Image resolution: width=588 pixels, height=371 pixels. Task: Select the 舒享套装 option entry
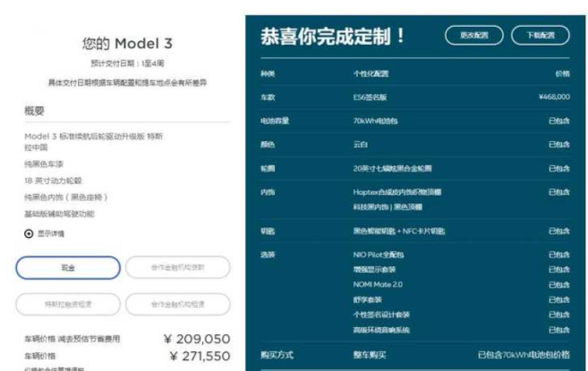[366, 299]
